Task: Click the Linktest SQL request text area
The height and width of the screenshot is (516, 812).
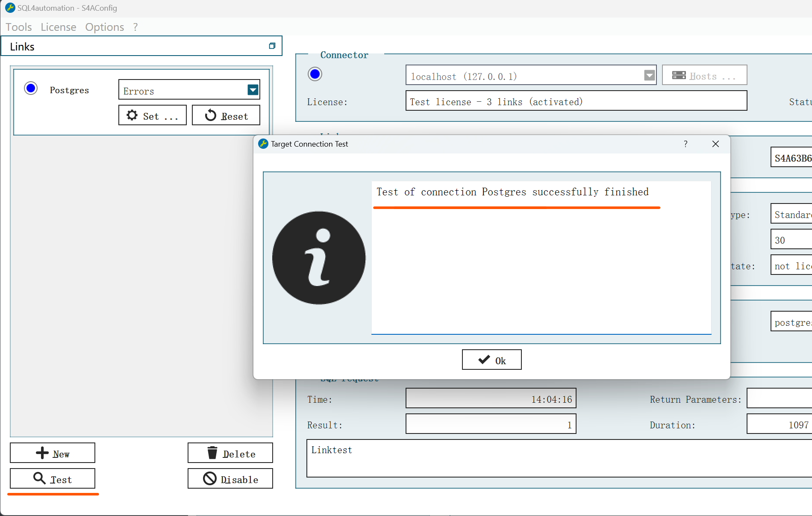Action: [559, 458]
